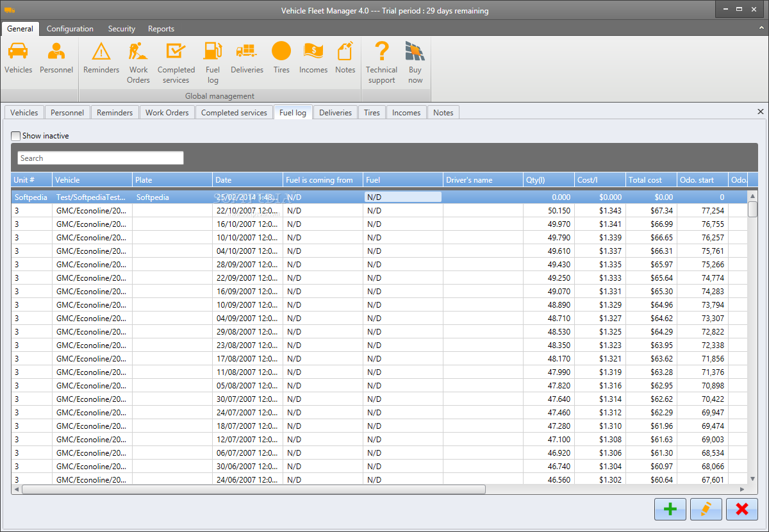Select the row dated 16/10/2007
The width and height of the screenshot is (769, 532).
point(379,224)
